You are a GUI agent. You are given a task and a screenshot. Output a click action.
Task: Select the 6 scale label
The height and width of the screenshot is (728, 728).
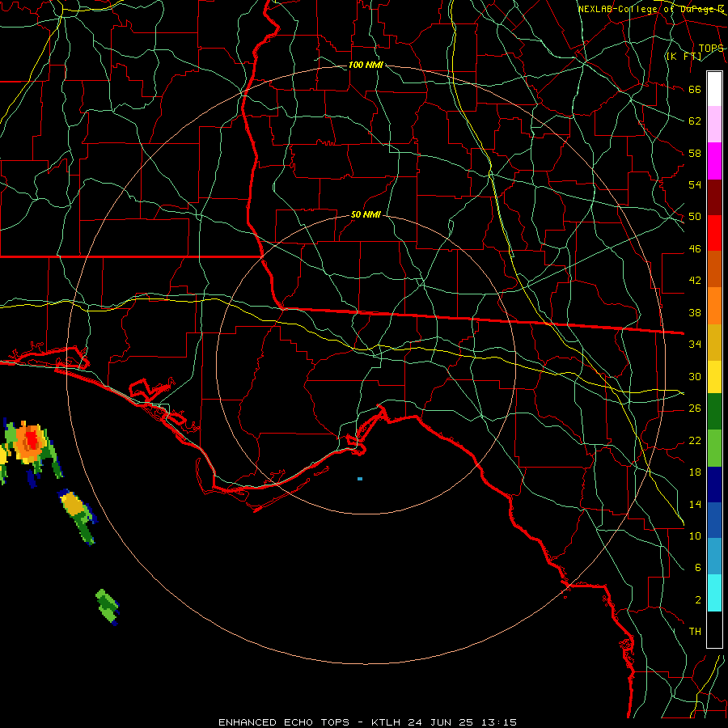point(697,568)
